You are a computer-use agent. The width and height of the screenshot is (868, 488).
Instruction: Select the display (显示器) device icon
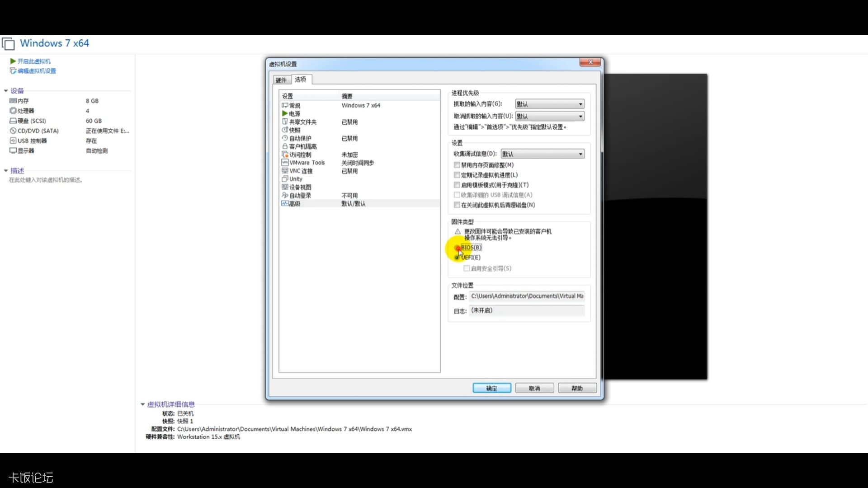(13, 150)
